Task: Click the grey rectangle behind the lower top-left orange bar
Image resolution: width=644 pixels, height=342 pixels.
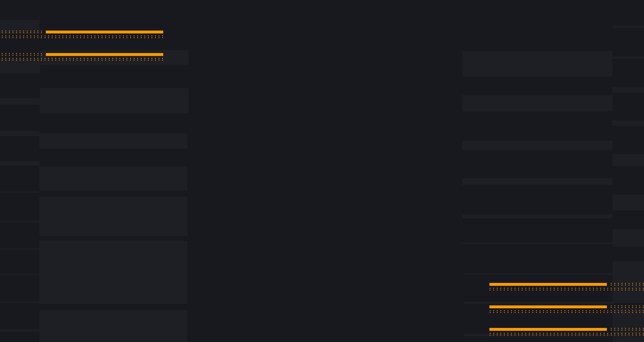Action: (114, 57)
